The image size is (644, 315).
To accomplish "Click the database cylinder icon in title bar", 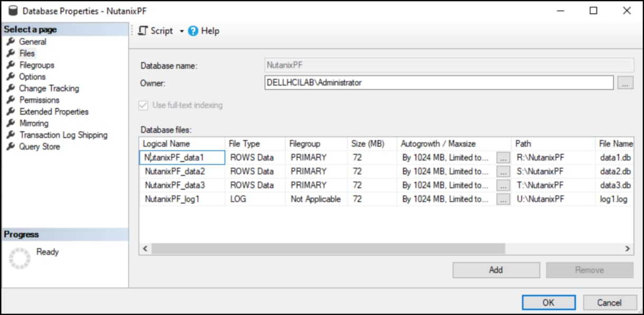I will 13,10.
